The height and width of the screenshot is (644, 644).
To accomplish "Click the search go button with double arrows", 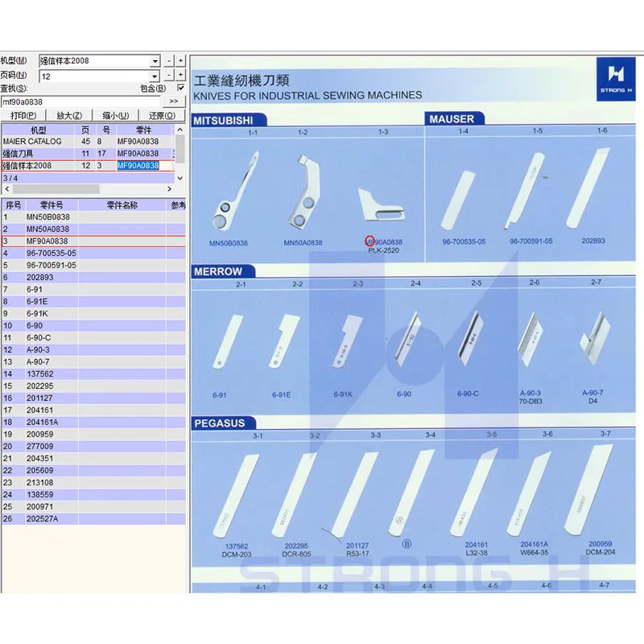I will (174, 101).
